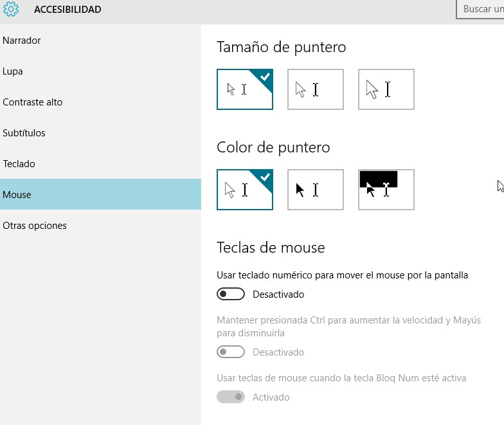
Task: Open Otras opciones settings
Action: 35,226
